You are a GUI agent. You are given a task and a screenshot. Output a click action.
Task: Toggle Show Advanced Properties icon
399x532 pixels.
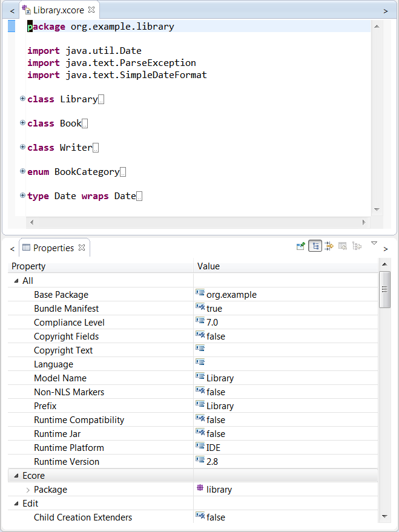329,246
